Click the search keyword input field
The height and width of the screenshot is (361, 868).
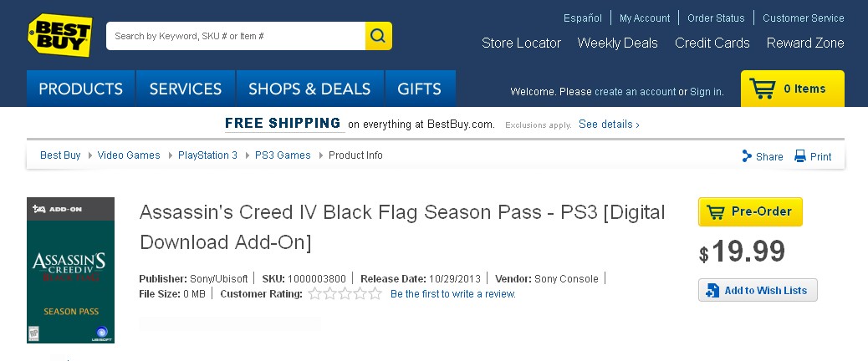(x=235, y=36)
